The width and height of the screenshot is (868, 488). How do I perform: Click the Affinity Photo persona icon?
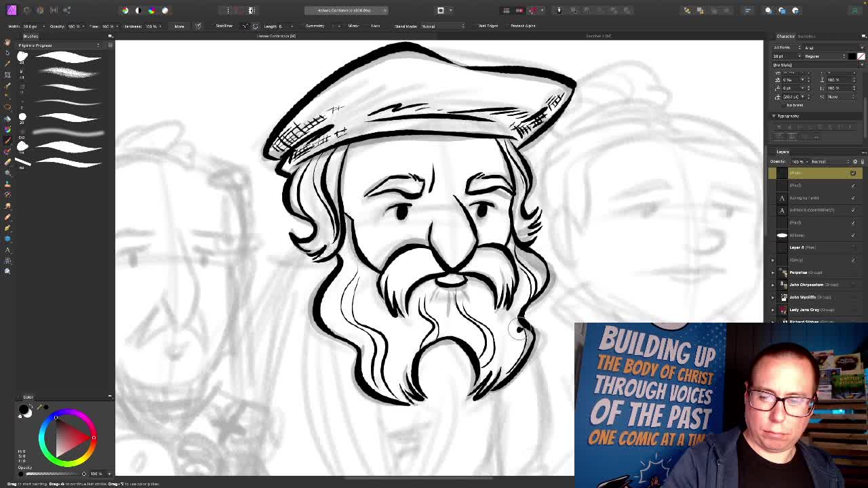[12, 10]
